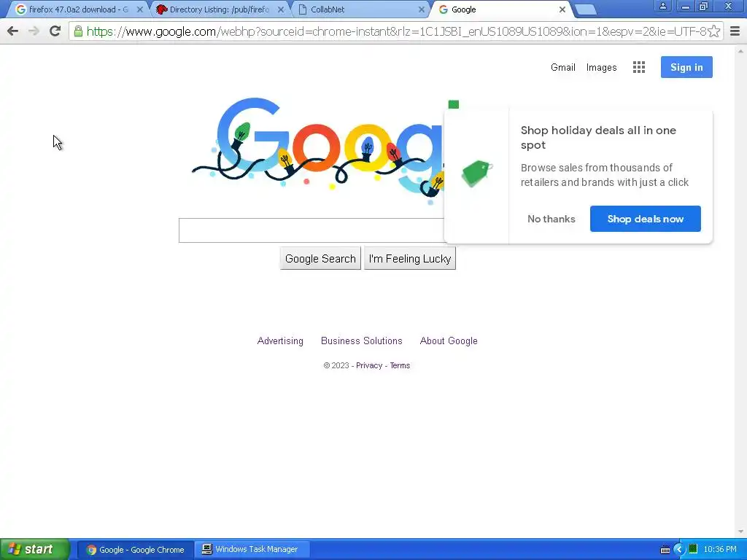Switch to Windows Task Manager in taskbar

click(x=252, y=550)
